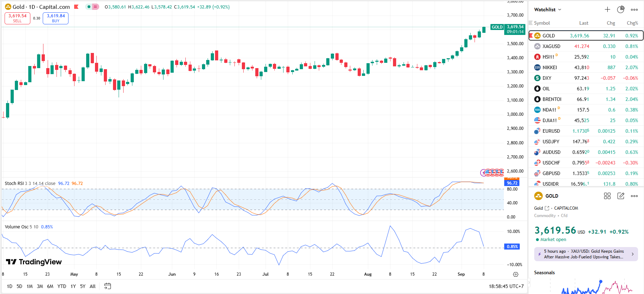644x294 pixels.
Task: Click the grid layout icon beside GOLD details
Action: coord(607,196)
